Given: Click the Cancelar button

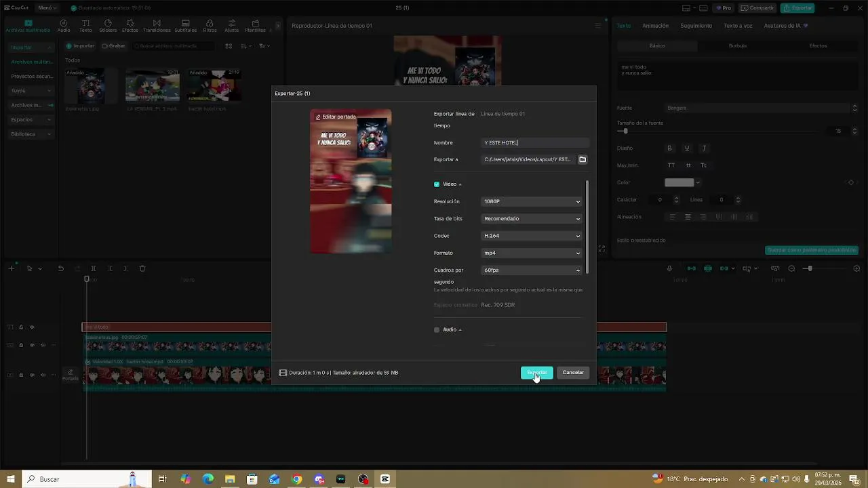Looking at the screenshot, I should coord(573,373).
